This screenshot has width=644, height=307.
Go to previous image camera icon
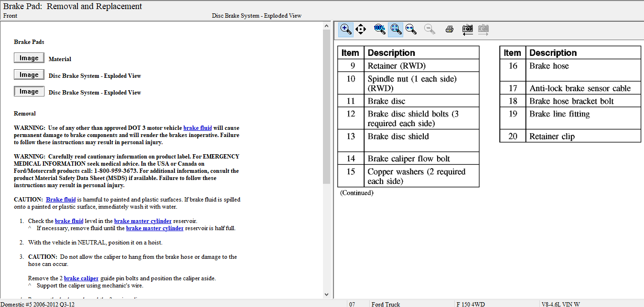pos(467,29)
